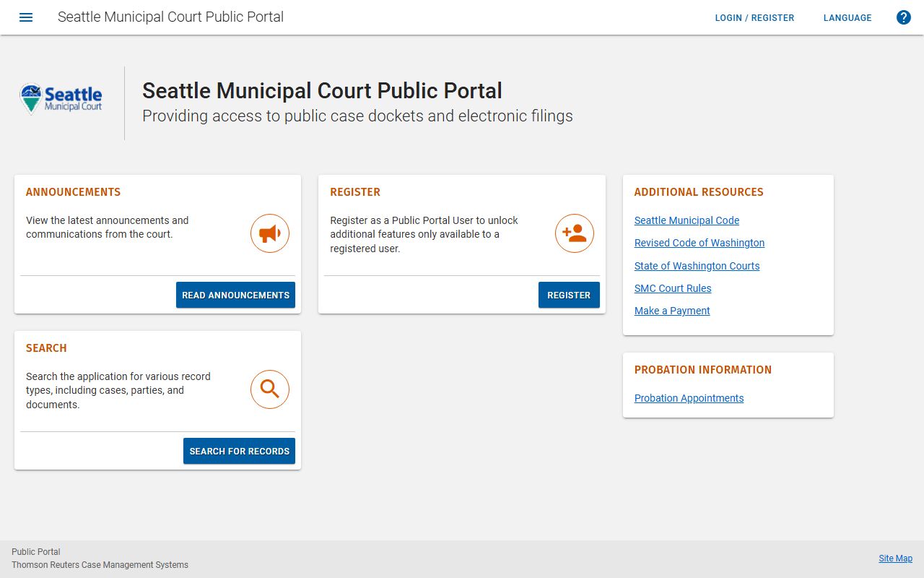924x578 pixels.
Task: Open the Make a Payment link
Action: 672,311
